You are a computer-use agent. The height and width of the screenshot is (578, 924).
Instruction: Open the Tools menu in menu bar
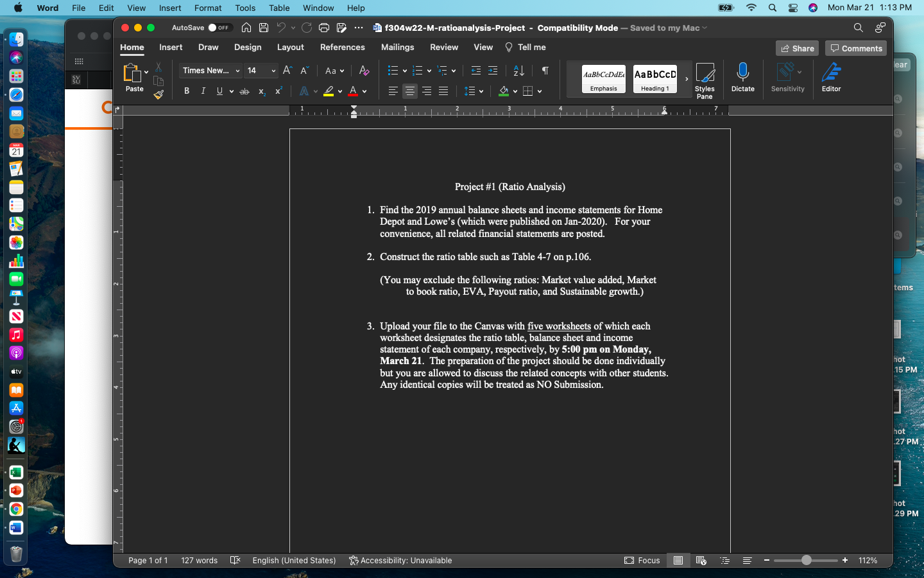pos(245,8)
